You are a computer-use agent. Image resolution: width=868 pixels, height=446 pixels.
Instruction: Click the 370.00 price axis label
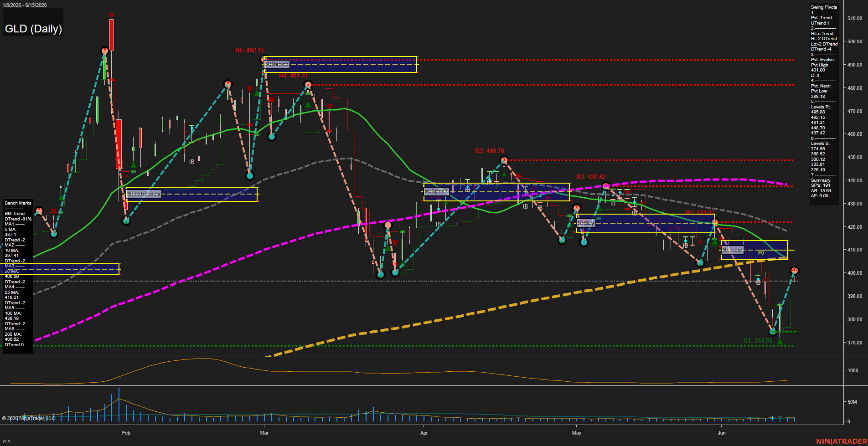(x=855, y=343)
